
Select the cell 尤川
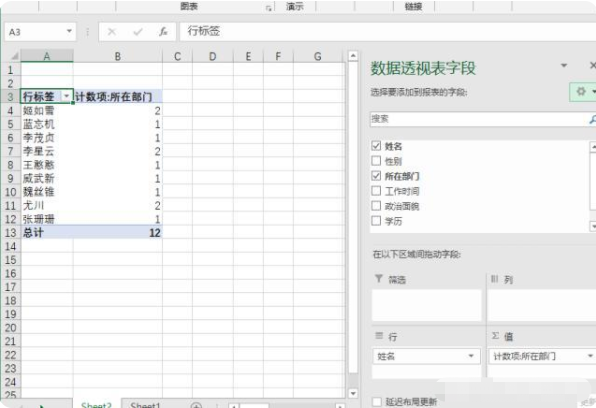tap(47, 206)
